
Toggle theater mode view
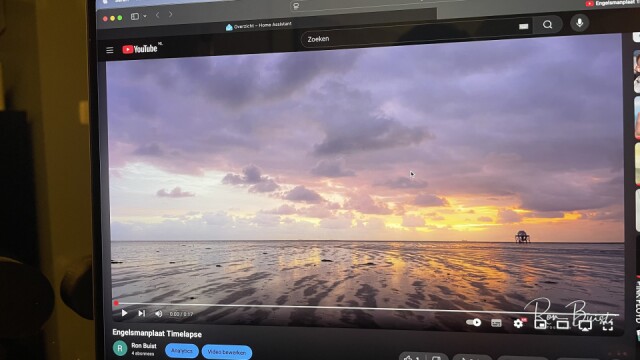pos(562,325)
